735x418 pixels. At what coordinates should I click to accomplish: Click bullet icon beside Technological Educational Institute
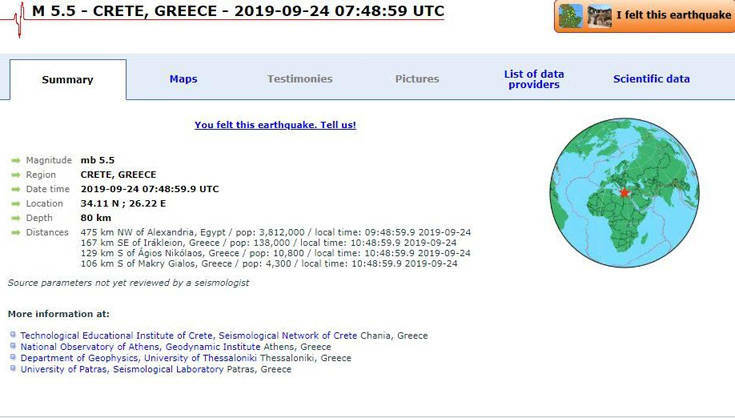click(13, 335)
